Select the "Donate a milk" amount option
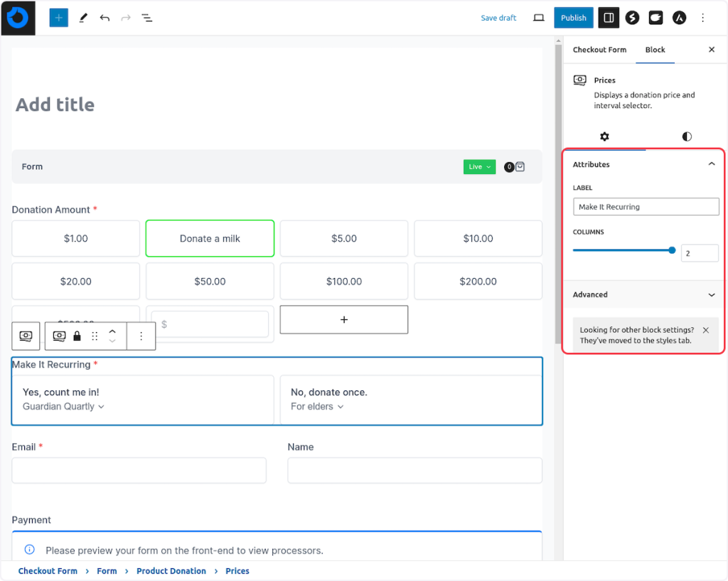The width and height of the screenshot is (728, 581). click(x=210, y=238)
